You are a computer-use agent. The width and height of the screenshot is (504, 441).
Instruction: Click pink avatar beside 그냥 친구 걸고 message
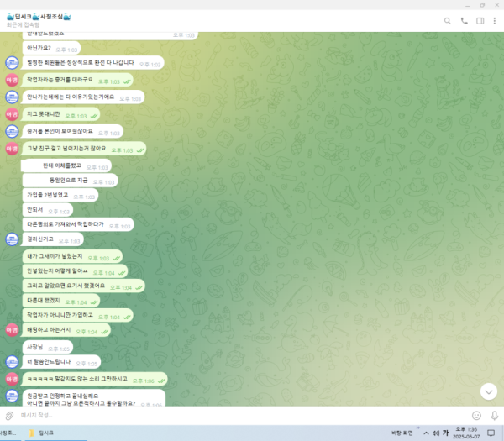click(12, 149)
